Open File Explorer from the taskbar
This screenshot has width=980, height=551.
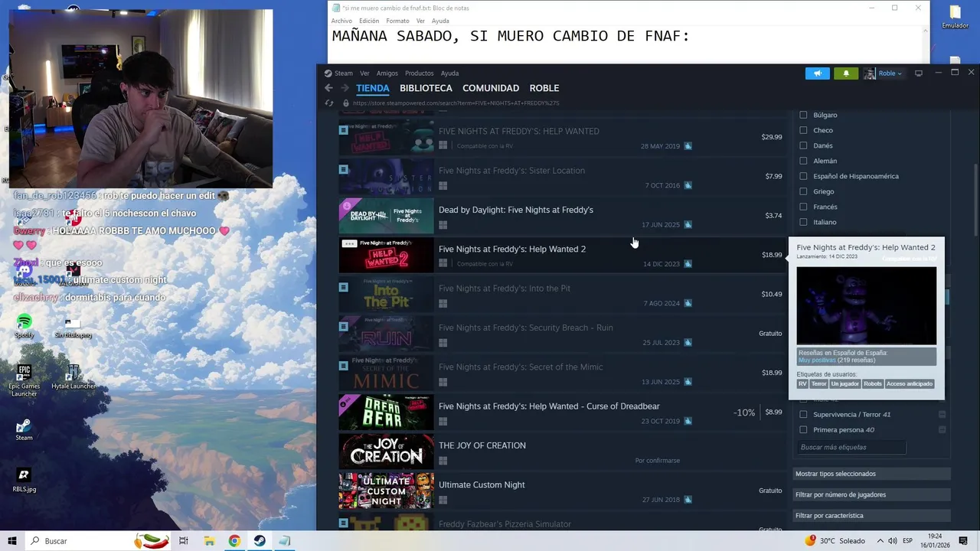click(209, 541)
